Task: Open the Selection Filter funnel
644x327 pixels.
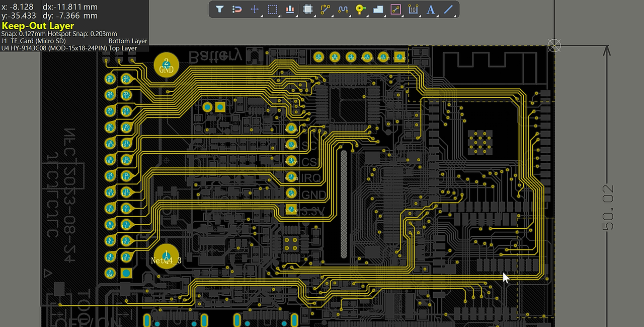Action: coord(219,9)
